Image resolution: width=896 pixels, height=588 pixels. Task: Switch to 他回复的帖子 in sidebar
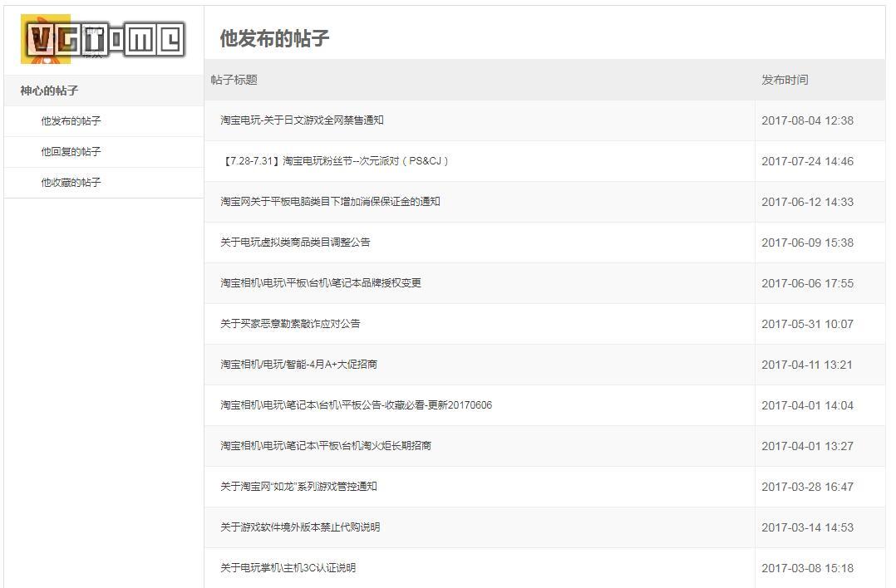pos(70,152)
